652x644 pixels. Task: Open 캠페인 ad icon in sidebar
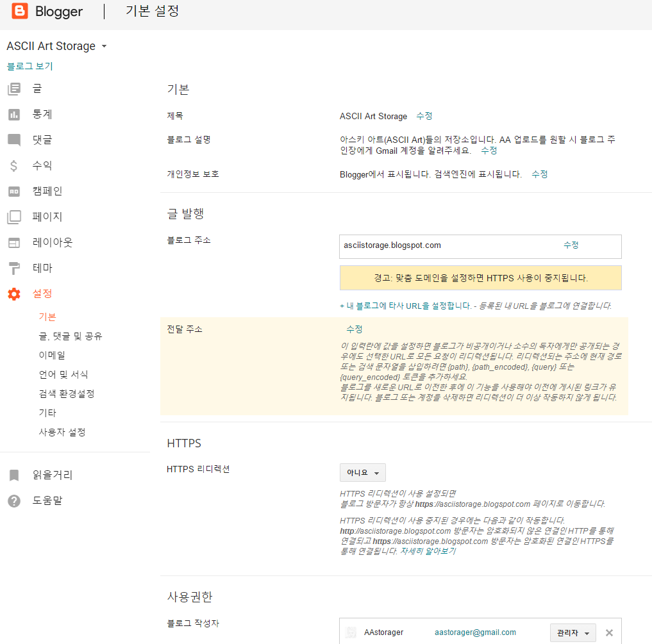tap(14, 192)
